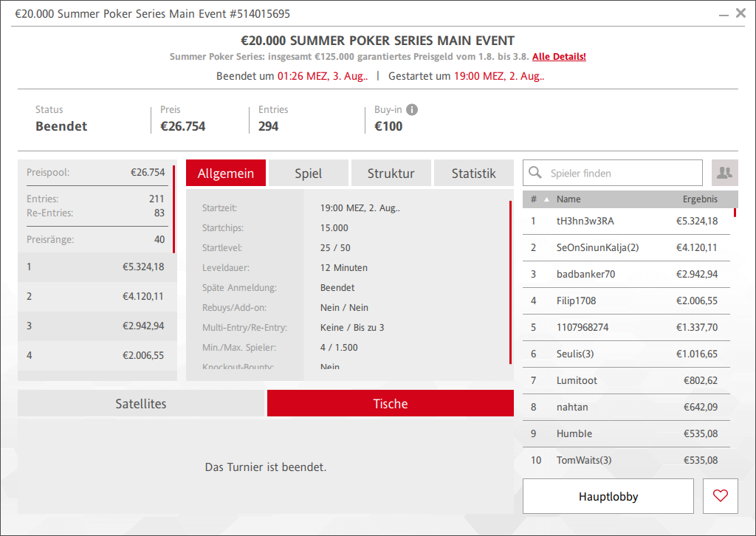
Task: Click the heart favorite icon button
Action: point(721,496)
